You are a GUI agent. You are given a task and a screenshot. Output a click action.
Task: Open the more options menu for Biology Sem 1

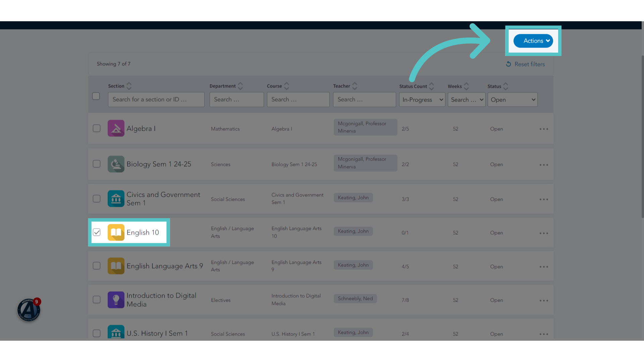(x=544, y=165)
